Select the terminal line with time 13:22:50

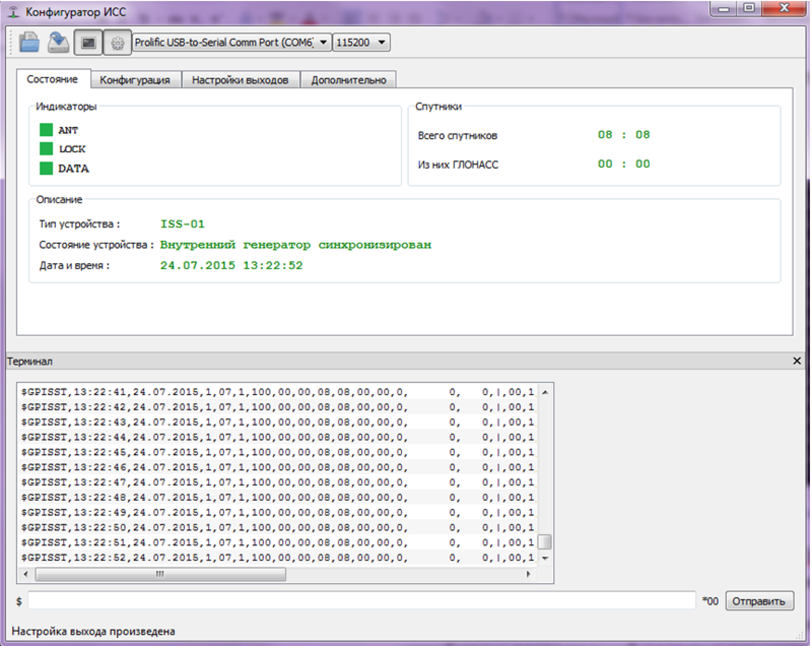click(x=278, y=528)
